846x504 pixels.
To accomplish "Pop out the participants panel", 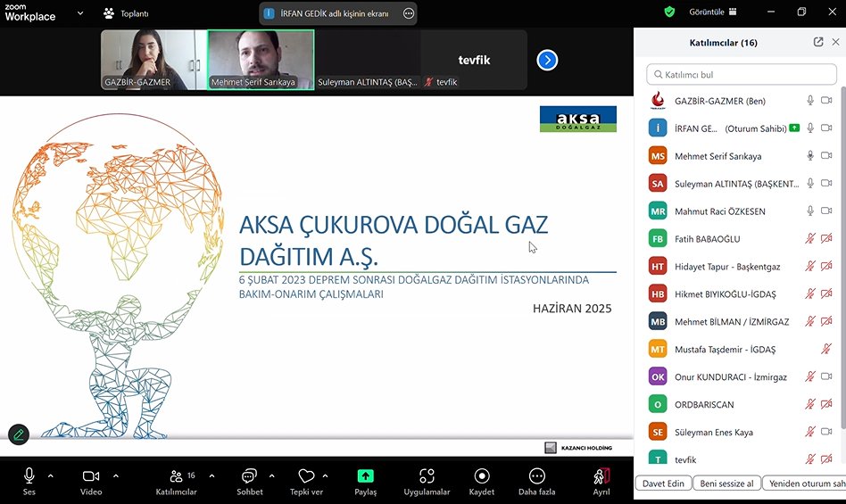I will (x=818, y=42).
